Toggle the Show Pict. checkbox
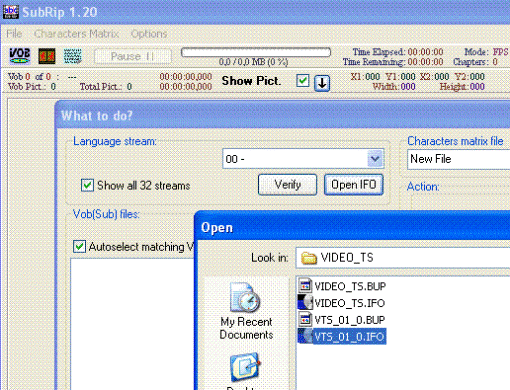This screenshot has width=510, height=390. pos(303,81)
